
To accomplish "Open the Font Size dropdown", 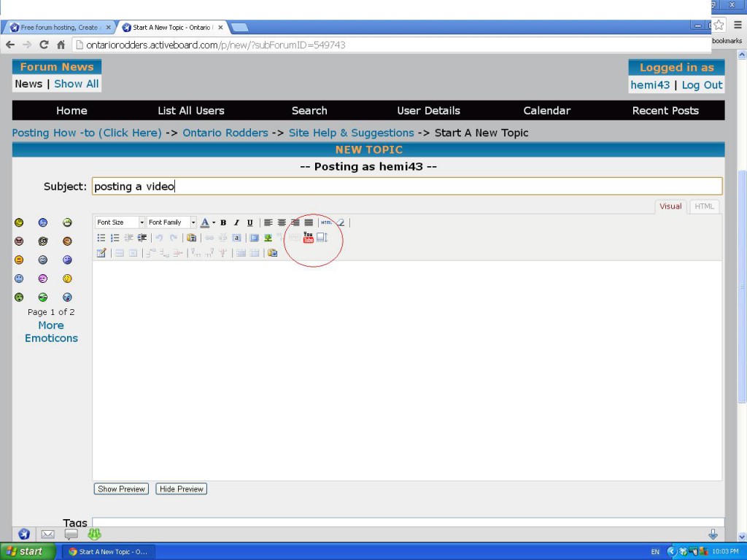I will click(120, 222).
